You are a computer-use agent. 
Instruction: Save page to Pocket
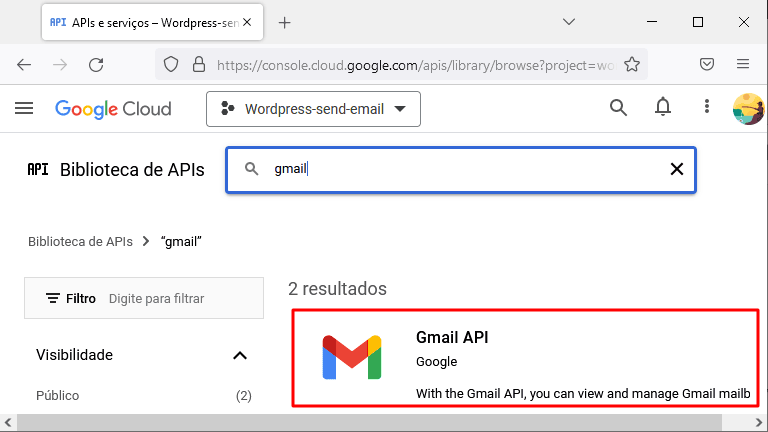click(707, 64)
